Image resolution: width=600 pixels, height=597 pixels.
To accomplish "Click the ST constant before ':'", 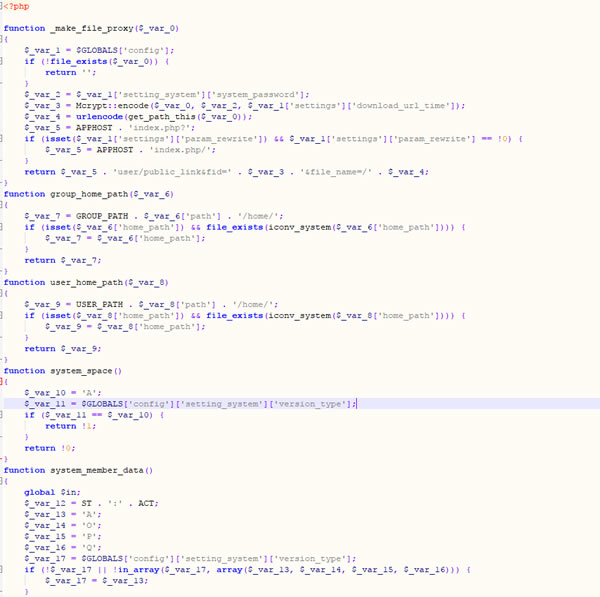I will pos(86,503).
